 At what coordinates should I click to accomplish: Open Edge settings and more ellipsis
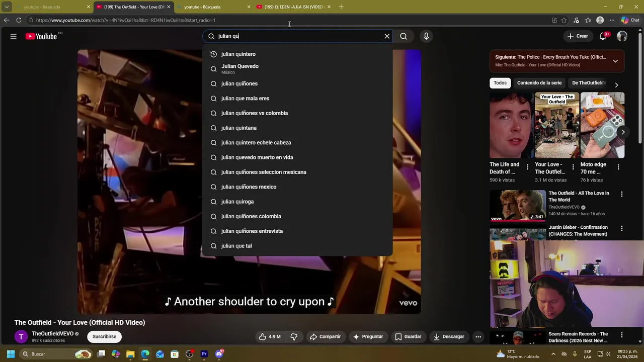coord(612,20)
